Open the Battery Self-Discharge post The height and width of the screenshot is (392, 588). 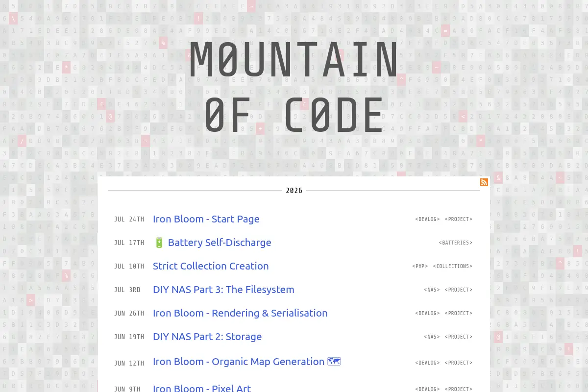coord(212,243)
